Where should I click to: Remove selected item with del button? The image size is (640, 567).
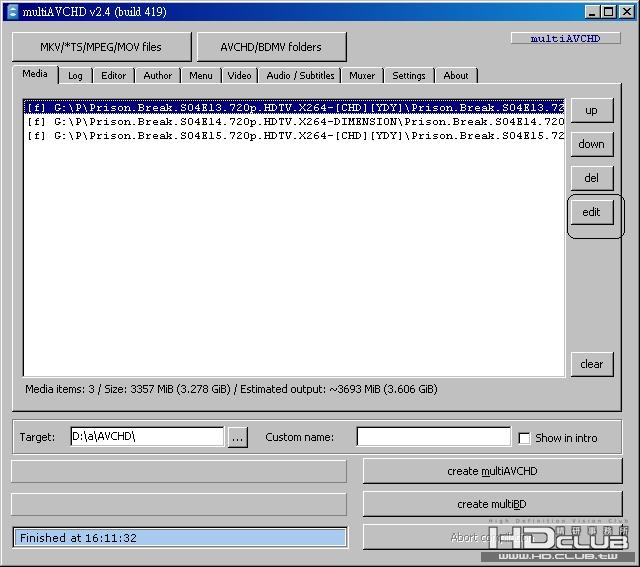click(592, 178)
